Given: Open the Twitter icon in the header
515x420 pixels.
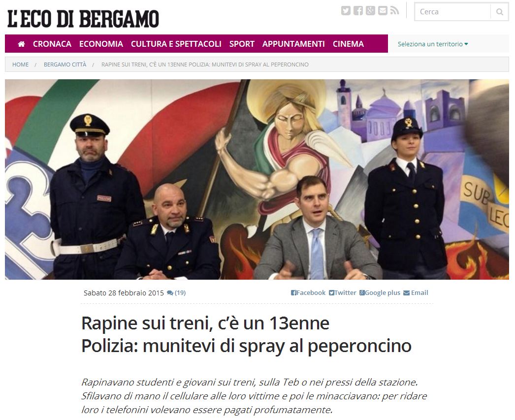Looking at the screenshot, I should point(346,11).
